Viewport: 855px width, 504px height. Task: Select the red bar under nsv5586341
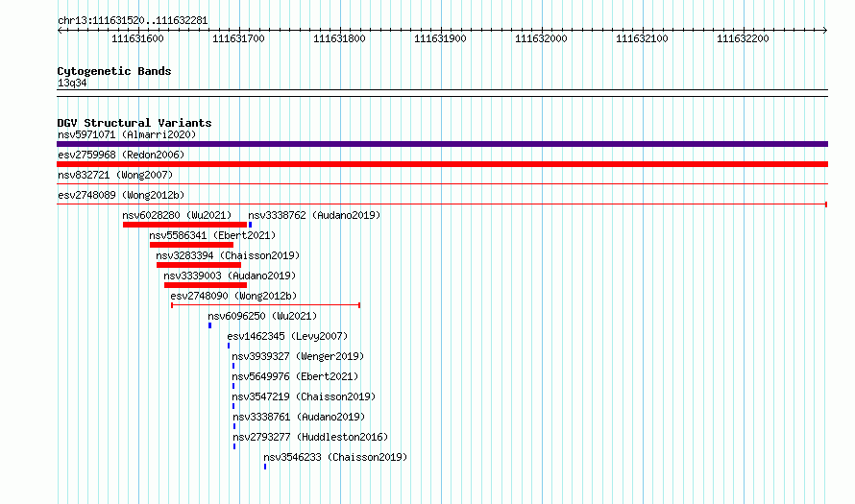click(x=191, y=245)
